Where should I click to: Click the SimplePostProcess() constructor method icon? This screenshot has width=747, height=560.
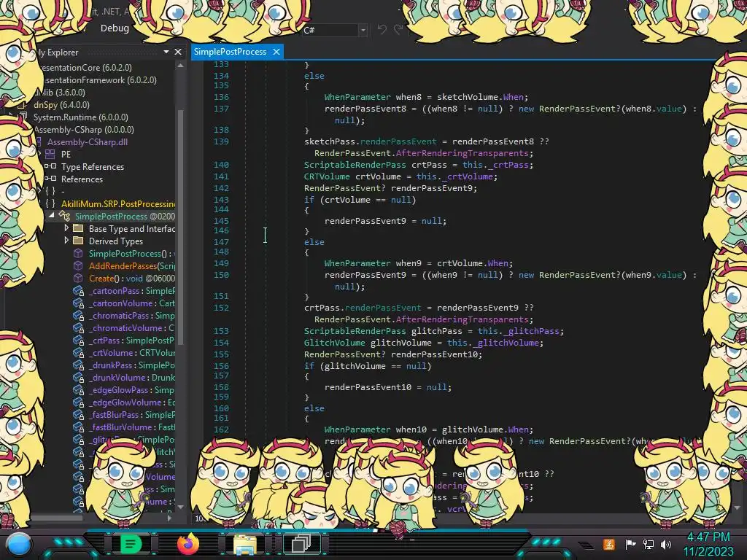pos(78,253)
